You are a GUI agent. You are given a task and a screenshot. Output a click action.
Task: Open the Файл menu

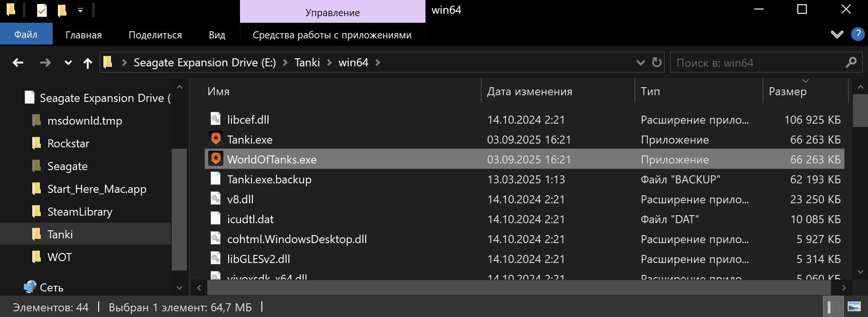click(x=26, y=35)
